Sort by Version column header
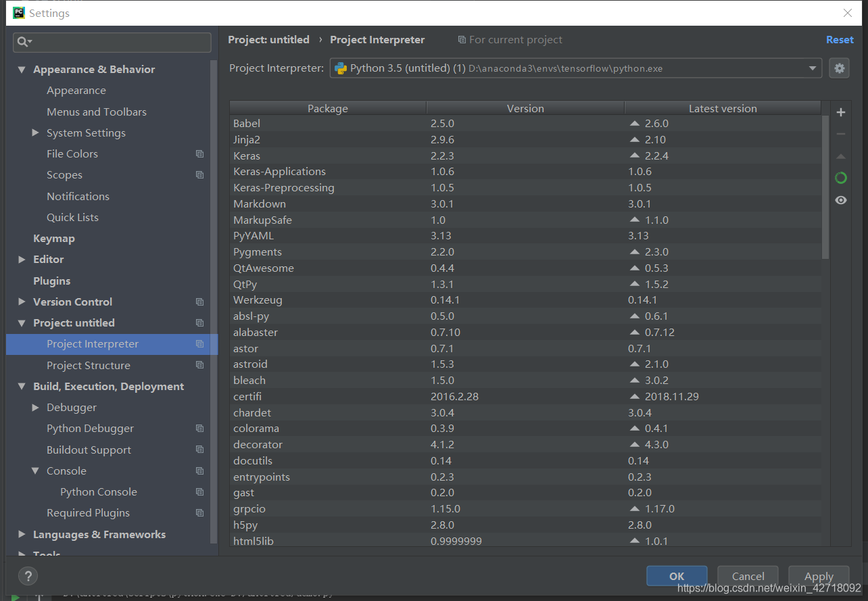This screenshot has height=601, width=868. coord(525,108)
